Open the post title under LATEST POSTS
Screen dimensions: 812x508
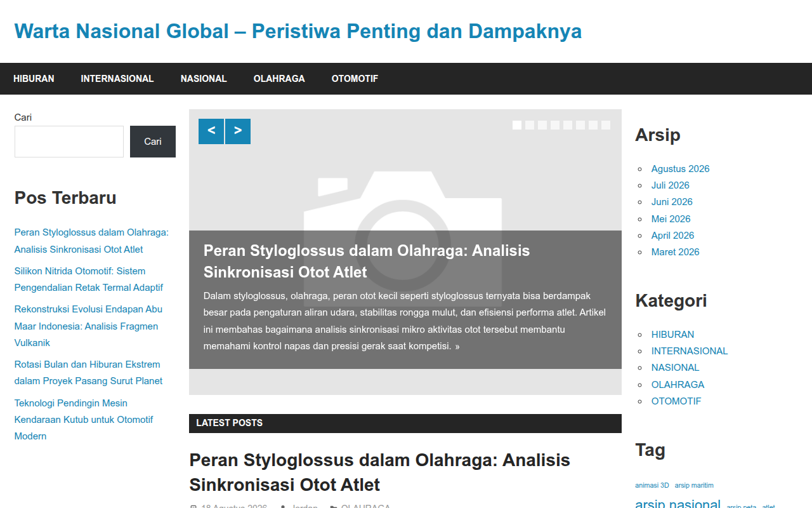click(380, 472)
